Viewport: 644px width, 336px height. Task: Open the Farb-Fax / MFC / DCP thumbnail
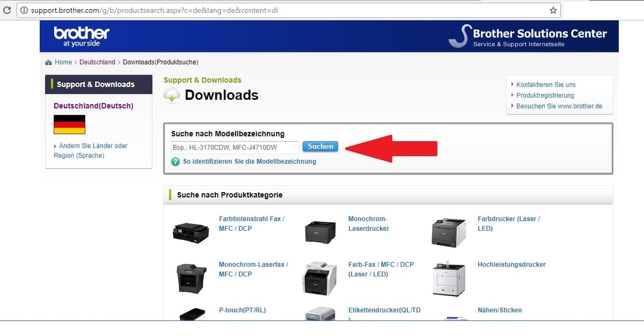[x=320, y=278]
